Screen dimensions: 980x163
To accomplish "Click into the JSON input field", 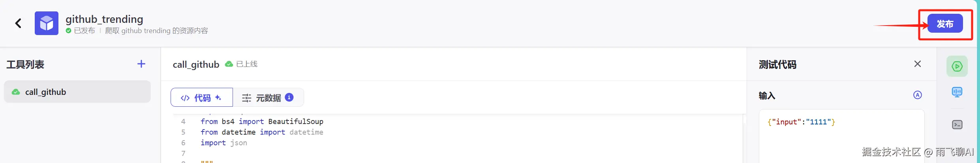I will point(841,136).
